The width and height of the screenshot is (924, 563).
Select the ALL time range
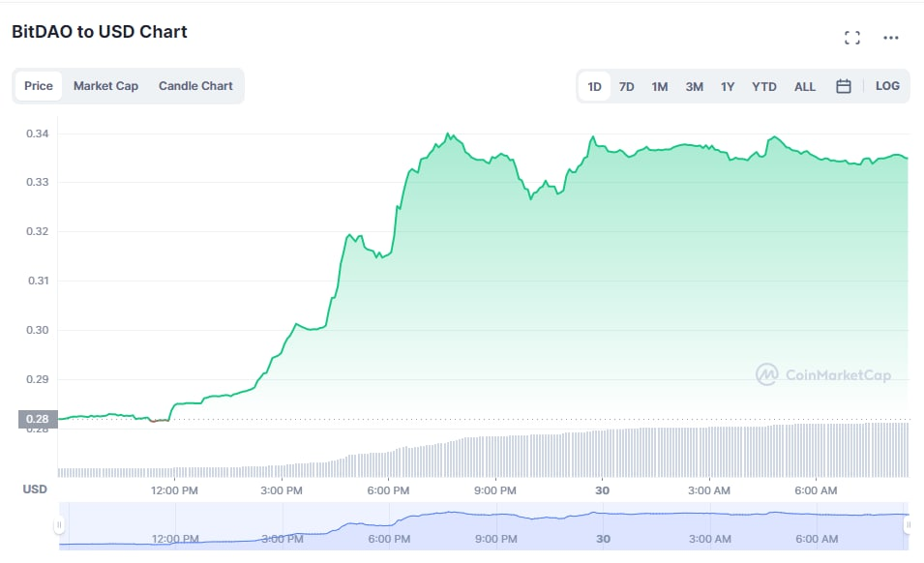coord(805,86)
